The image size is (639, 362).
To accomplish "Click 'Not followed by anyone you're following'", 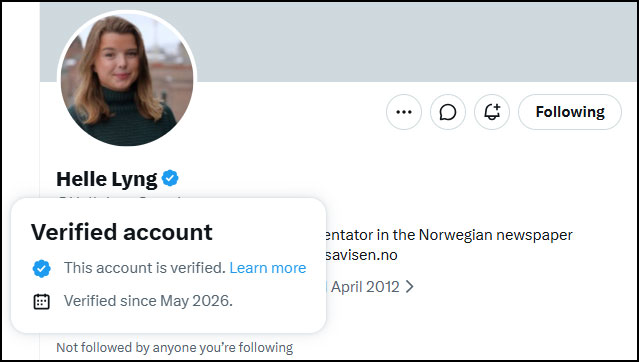I will pos(174,347).
